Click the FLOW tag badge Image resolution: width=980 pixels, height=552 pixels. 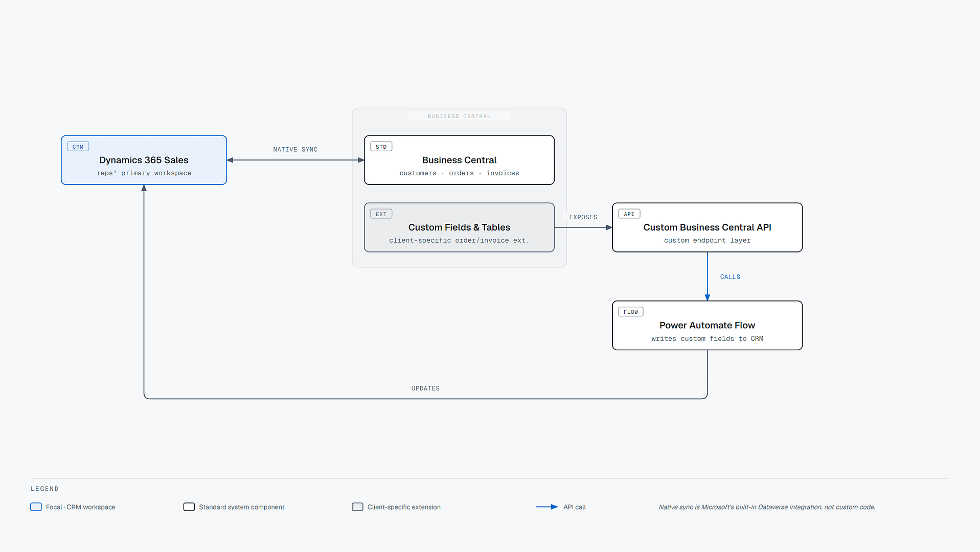(x=630, y=312)
